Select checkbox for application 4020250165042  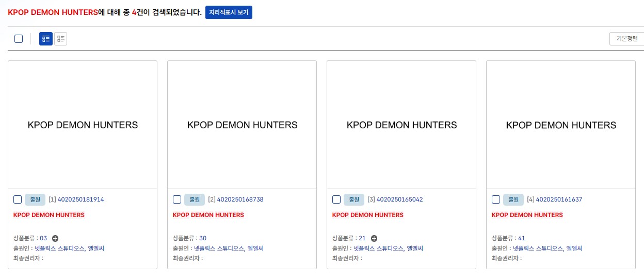click(336, 199)
